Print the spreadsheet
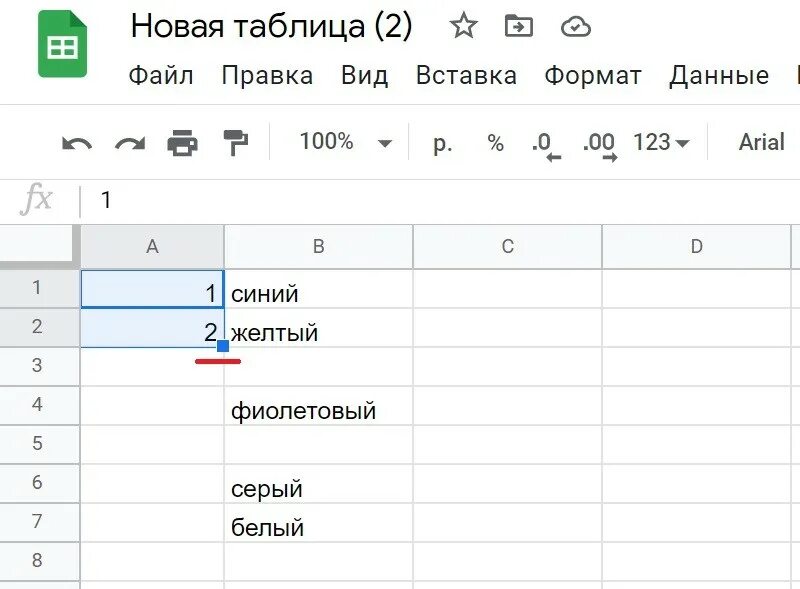This screenshot has width=800, height=589. pos(182,143)
